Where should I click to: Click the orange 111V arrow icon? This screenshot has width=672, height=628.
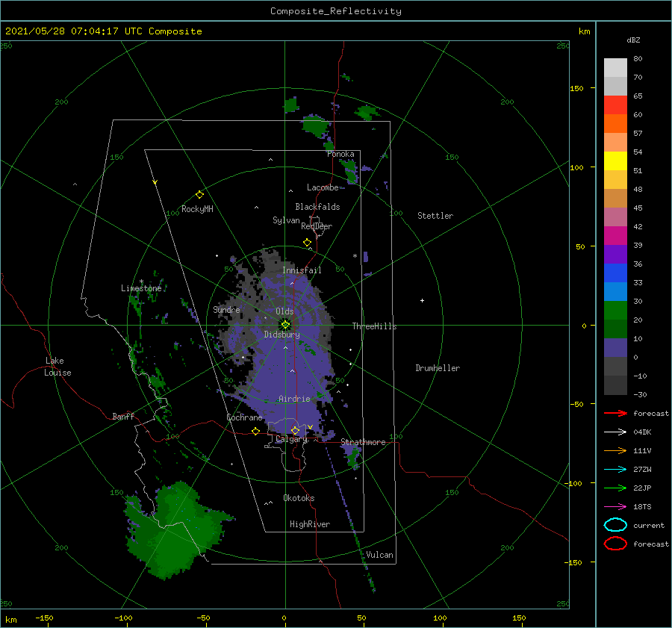point(615,450)
